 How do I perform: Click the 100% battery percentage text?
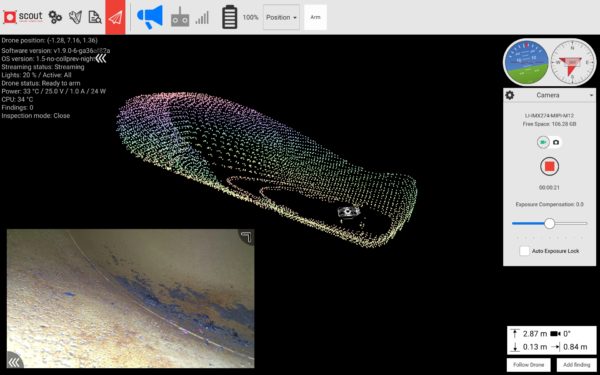[251, 18]
